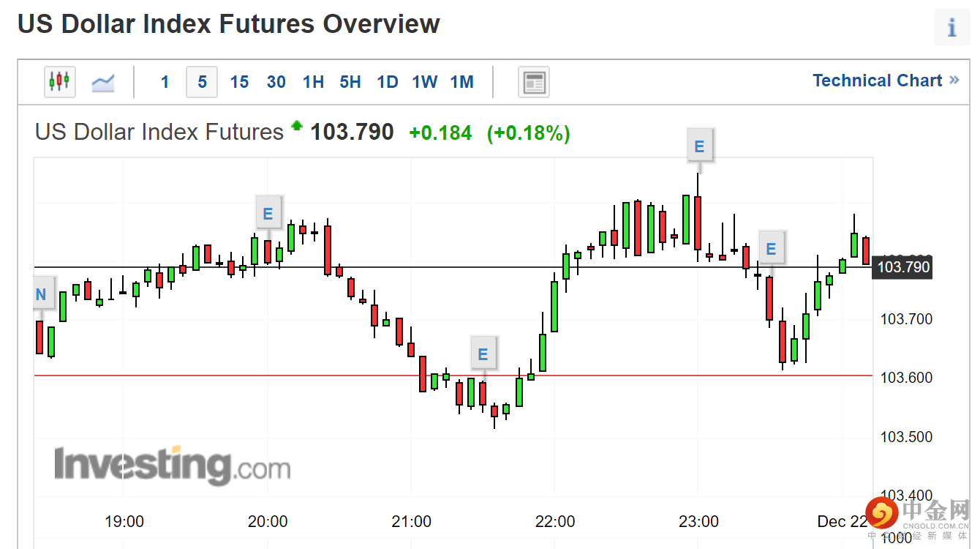Click the E event marker near 23:30

click(x=771, y=249)
